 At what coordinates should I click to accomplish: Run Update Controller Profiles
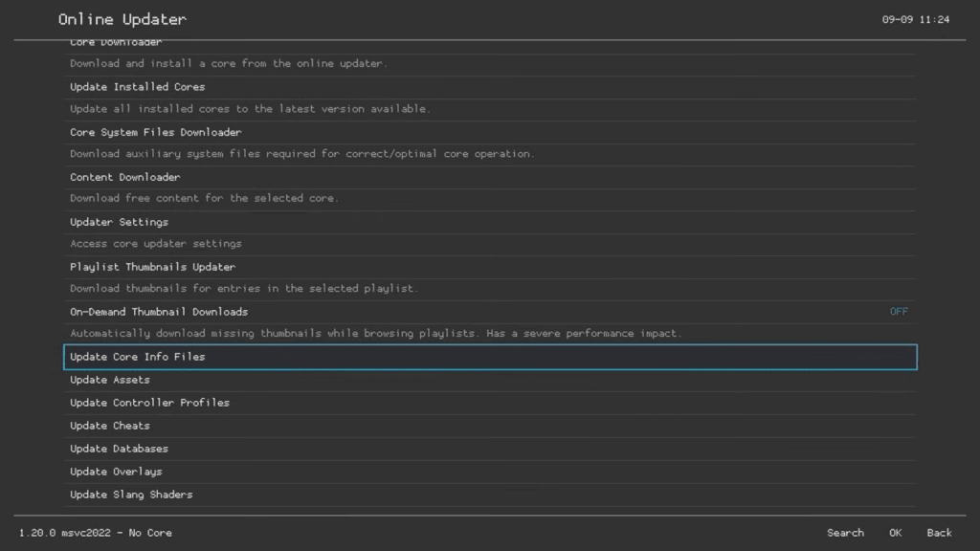pyautogui.click(x=149, y=403)
